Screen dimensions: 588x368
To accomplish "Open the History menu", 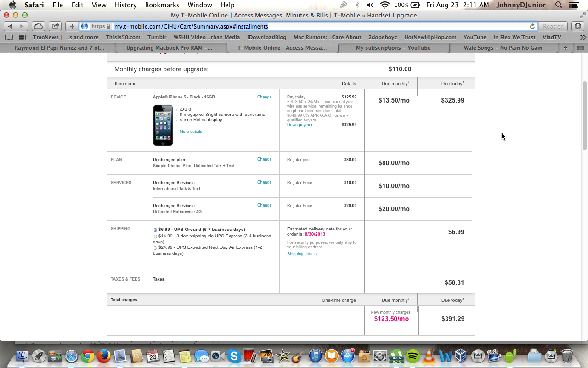I will coord(125,5).
